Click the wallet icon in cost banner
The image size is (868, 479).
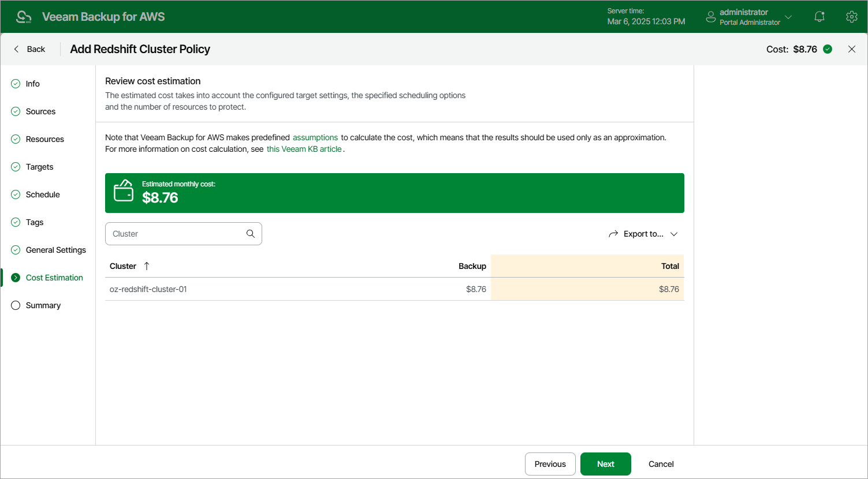pos(124,191)
